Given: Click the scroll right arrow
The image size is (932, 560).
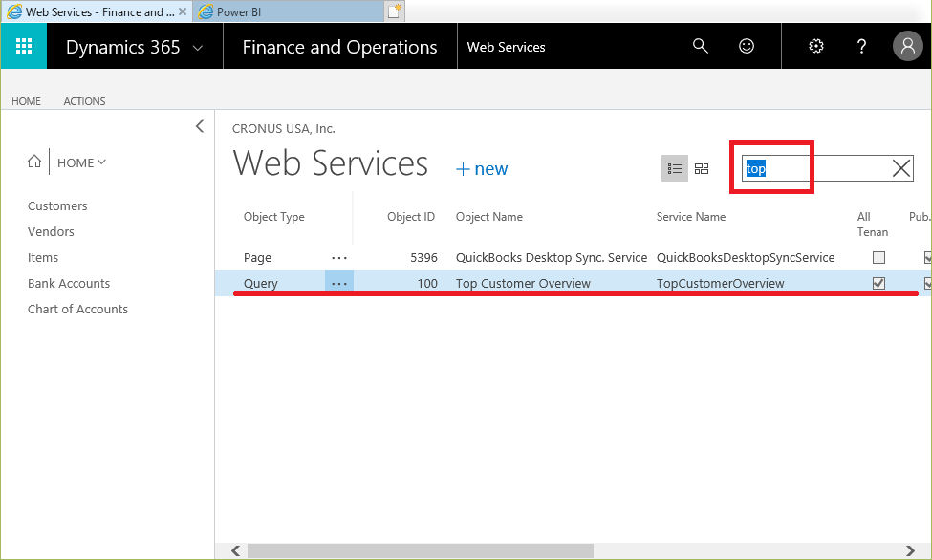Looking at the screenshot, I should 911,550.
